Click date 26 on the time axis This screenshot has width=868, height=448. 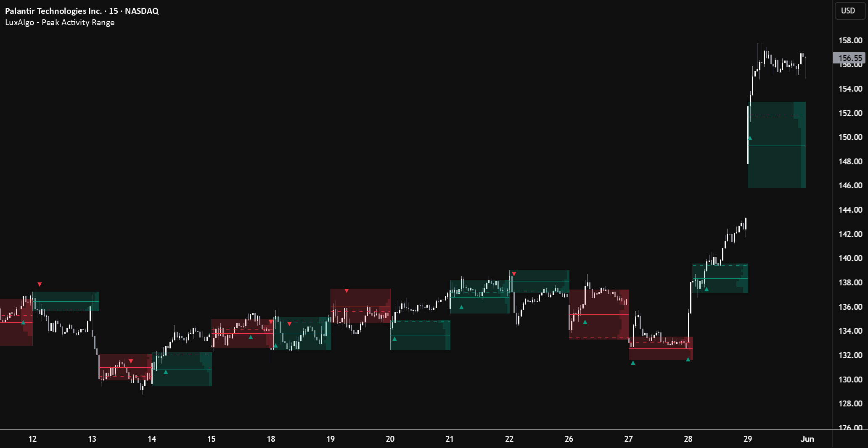pyautogui.click(x=569, y=439)
